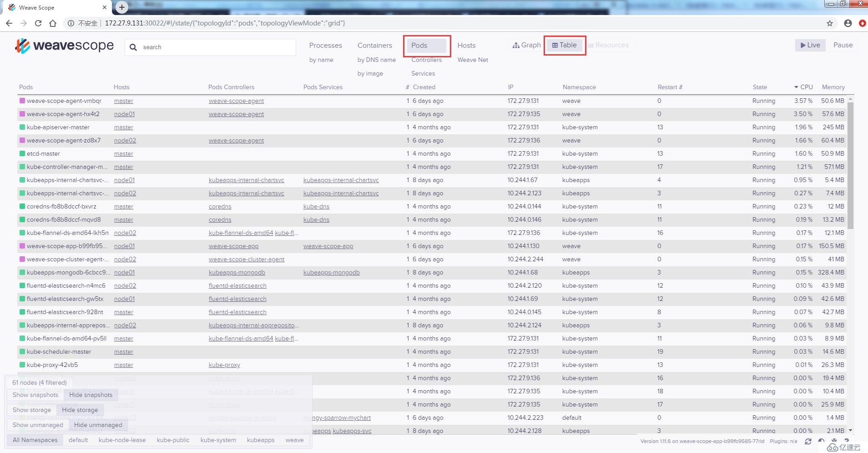Switch to Graph view
The image size is (868, 453).
coord(526,45)
